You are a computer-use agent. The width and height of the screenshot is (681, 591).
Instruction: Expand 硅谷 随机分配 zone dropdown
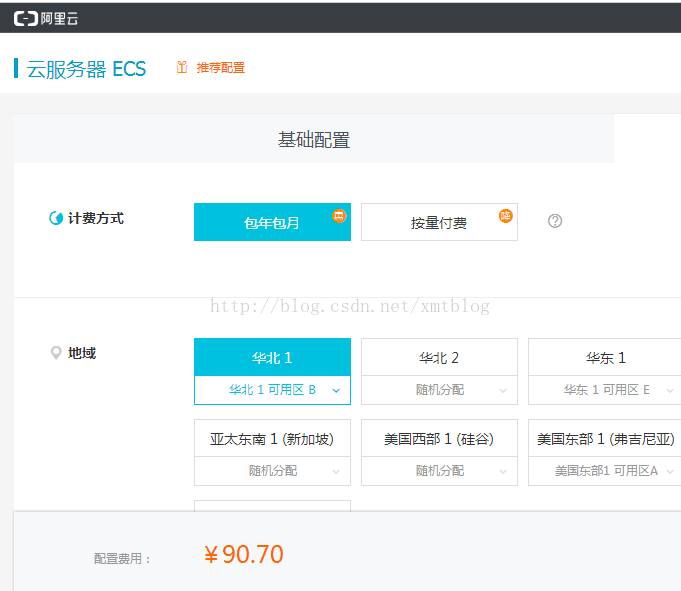439,471
